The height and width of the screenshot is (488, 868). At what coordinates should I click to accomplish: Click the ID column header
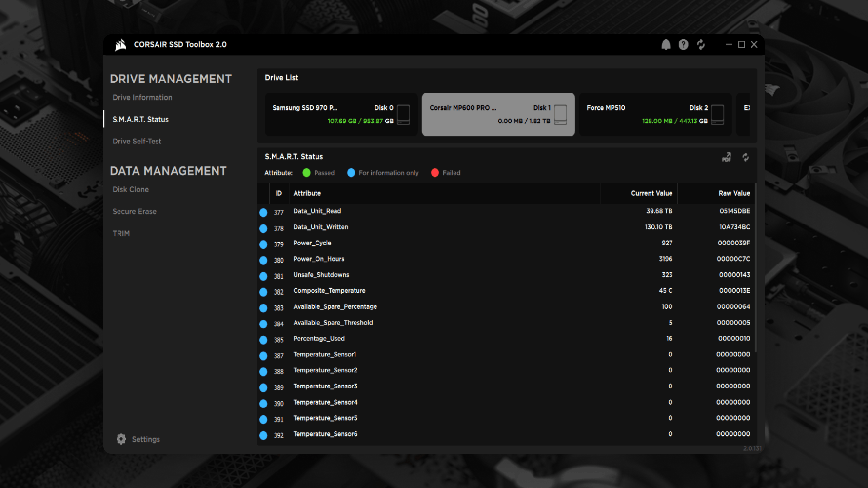(278, 193)
